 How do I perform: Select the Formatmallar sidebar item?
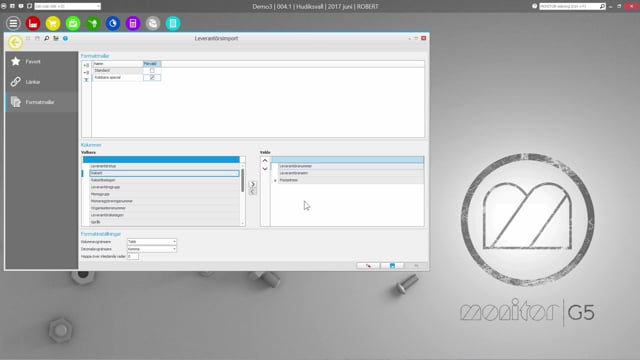click(42, 102)
